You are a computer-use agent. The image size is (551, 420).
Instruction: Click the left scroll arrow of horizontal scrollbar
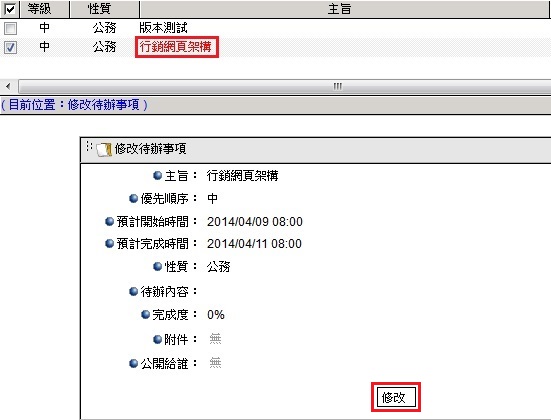click(x=8, y=86)
